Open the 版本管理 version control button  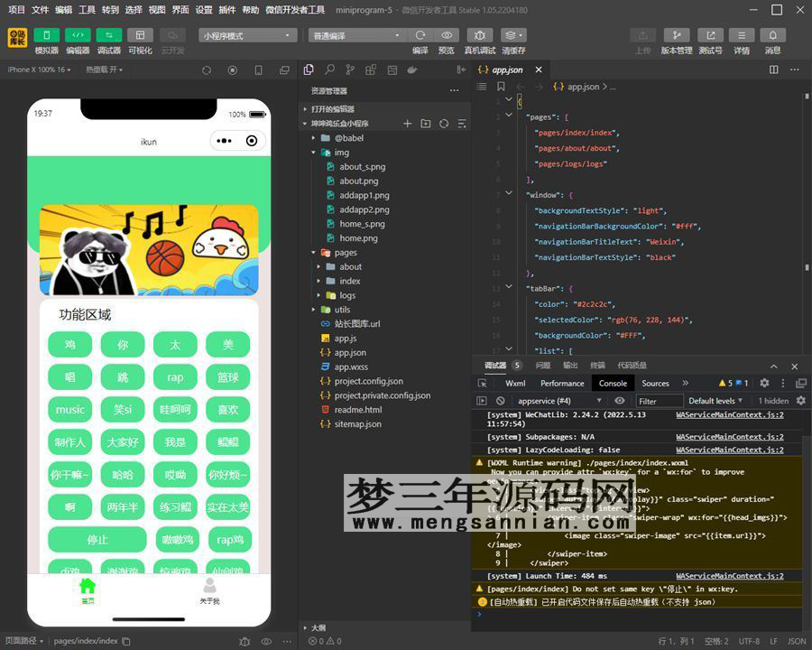[676, 35]
